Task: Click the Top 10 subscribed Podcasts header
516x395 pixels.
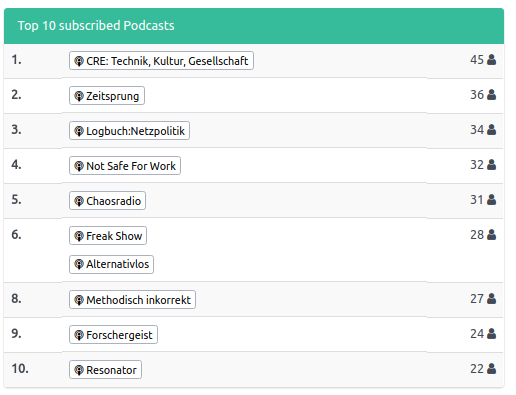Action: pos(96,26)
